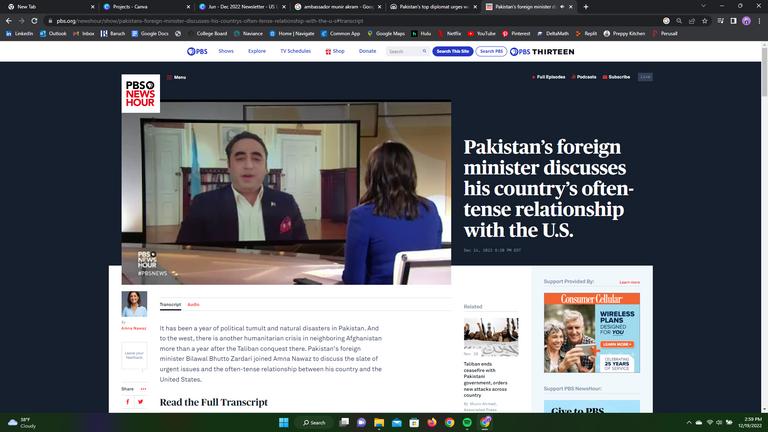Open the LinkedIn bookmark

(x=20, y=34)
